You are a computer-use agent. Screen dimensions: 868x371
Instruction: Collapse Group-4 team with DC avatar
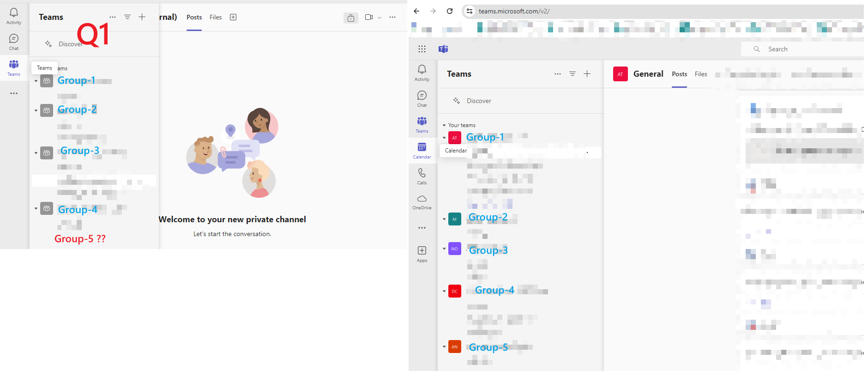444,291
